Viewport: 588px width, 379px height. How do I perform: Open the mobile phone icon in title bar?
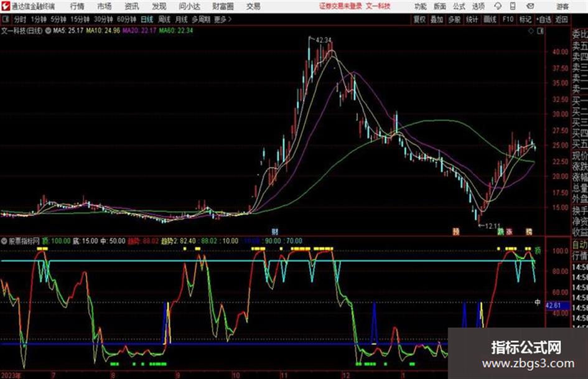click(x=513, y=6)
